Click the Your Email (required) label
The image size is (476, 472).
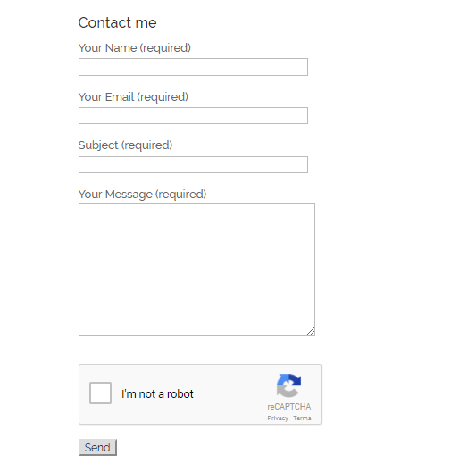(133, 97)
